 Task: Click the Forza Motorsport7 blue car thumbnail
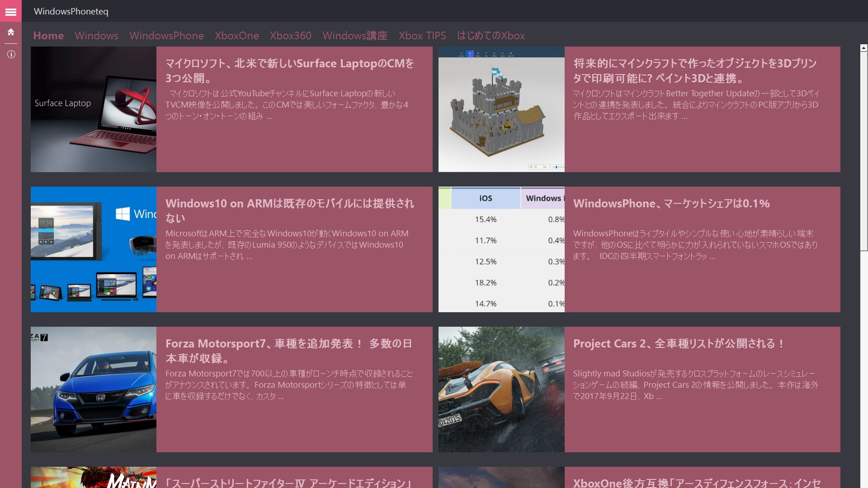[x=94, y=389]
